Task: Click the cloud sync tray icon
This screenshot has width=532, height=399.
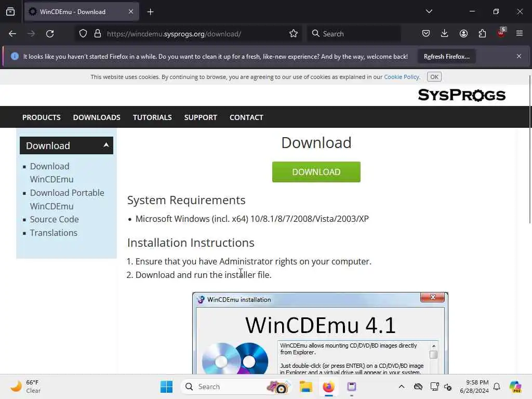Action: click(x=418, y=387)
